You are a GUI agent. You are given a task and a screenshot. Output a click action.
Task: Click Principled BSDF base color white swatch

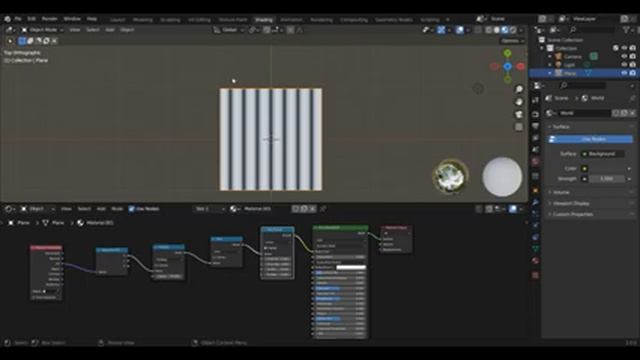point(351,267)
